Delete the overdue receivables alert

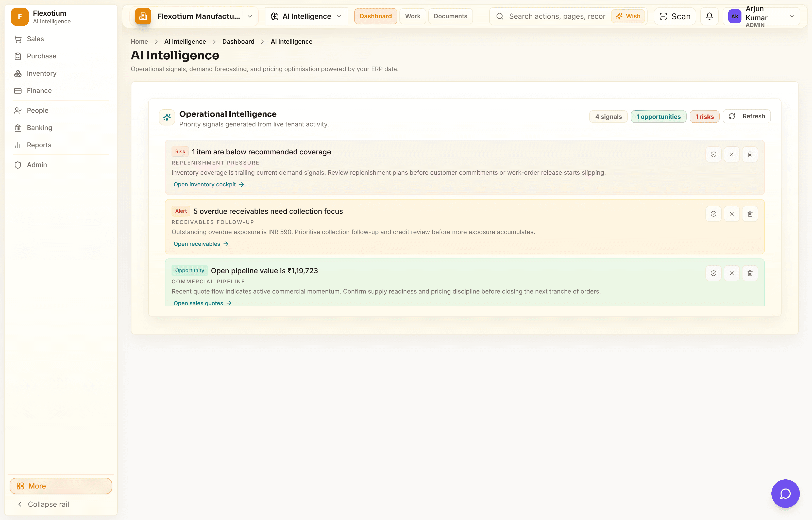(x=750, y=214)
